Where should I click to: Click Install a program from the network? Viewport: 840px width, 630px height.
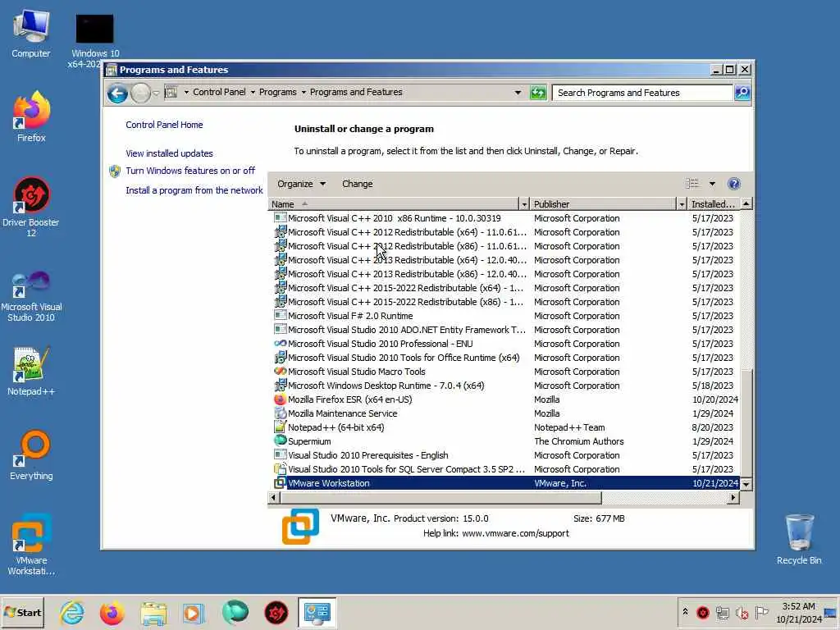point(194,190)
